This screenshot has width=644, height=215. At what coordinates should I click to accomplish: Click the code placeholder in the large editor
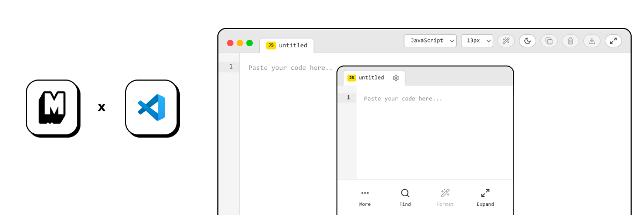(290, 68)
